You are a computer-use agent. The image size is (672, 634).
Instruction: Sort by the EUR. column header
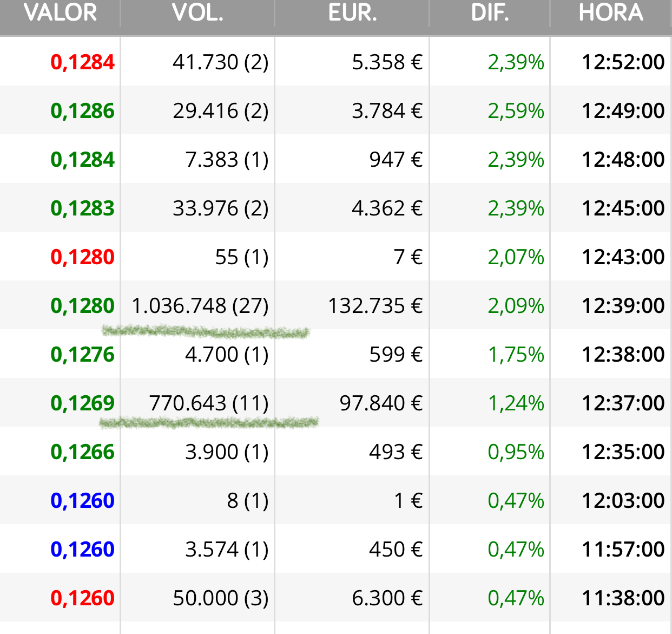[x=352, y=13]
